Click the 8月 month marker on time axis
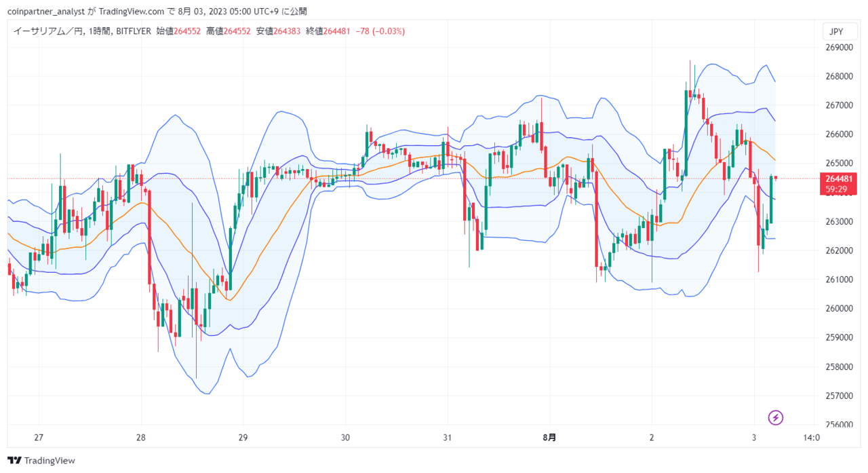 point(549,438)
